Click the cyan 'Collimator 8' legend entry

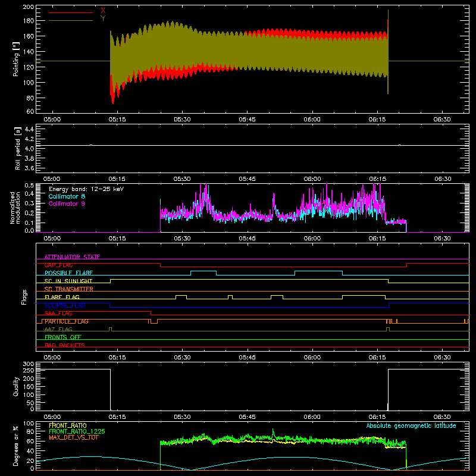click(x=67, y=196)
